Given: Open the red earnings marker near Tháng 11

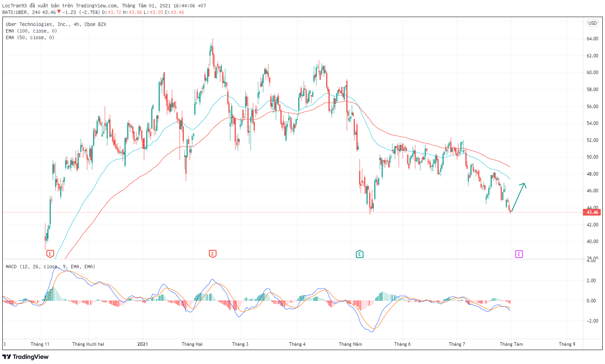Looking at the screenshot, I should [x=50, y=254].
